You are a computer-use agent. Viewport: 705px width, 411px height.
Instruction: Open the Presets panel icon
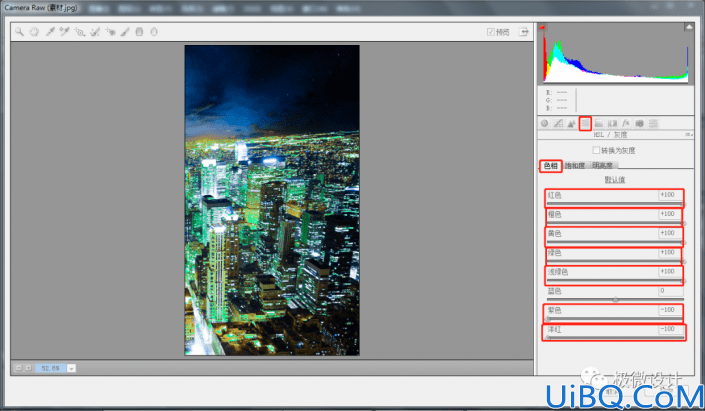pos(653,123)
